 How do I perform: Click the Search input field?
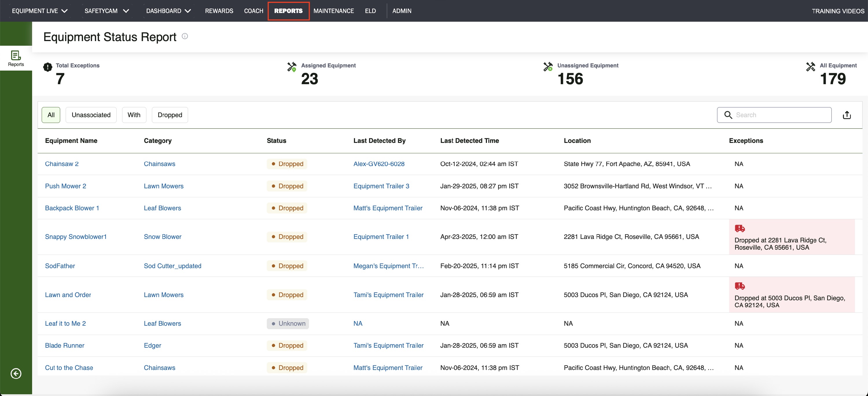point(774,115)
